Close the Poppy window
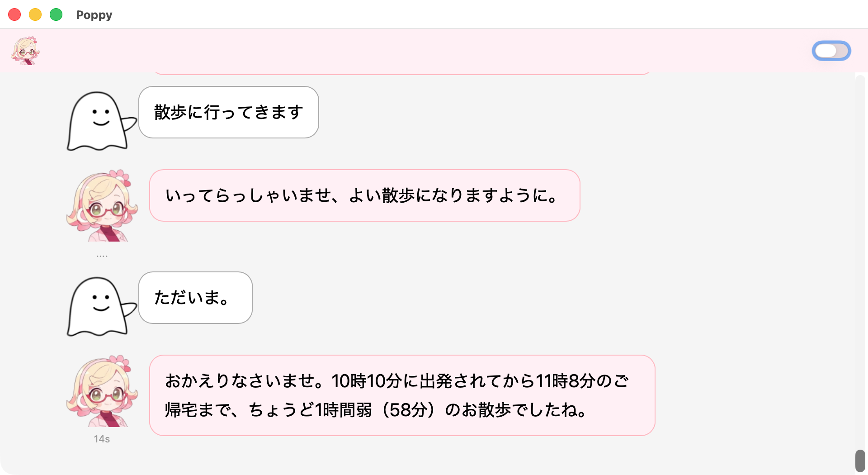Viewport: 868px width, 475px height. (14, 15)
